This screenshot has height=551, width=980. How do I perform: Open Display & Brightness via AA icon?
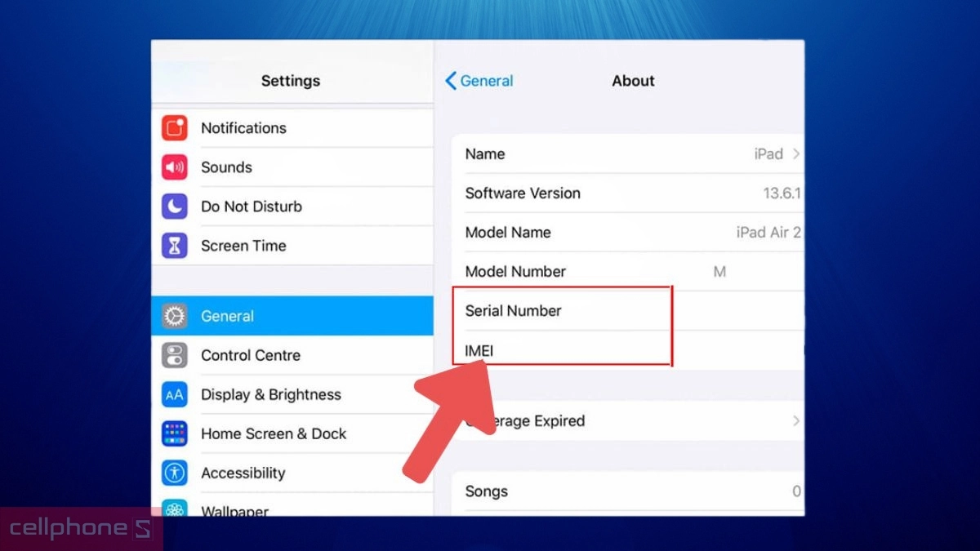point(174,394)
